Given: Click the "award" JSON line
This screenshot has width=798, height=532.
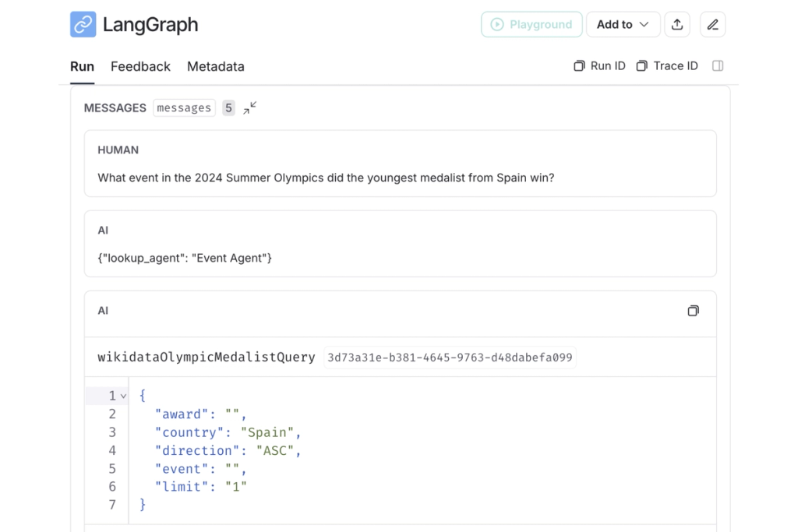Looking at the screenshot, I should point(201,414).
